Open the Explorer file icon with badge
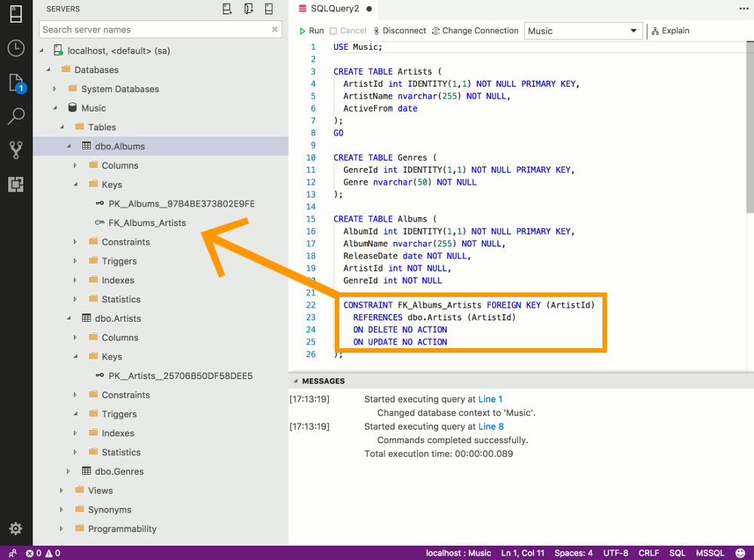The width and height of the screenshot is (754, 560). click(x=16, y=83)
